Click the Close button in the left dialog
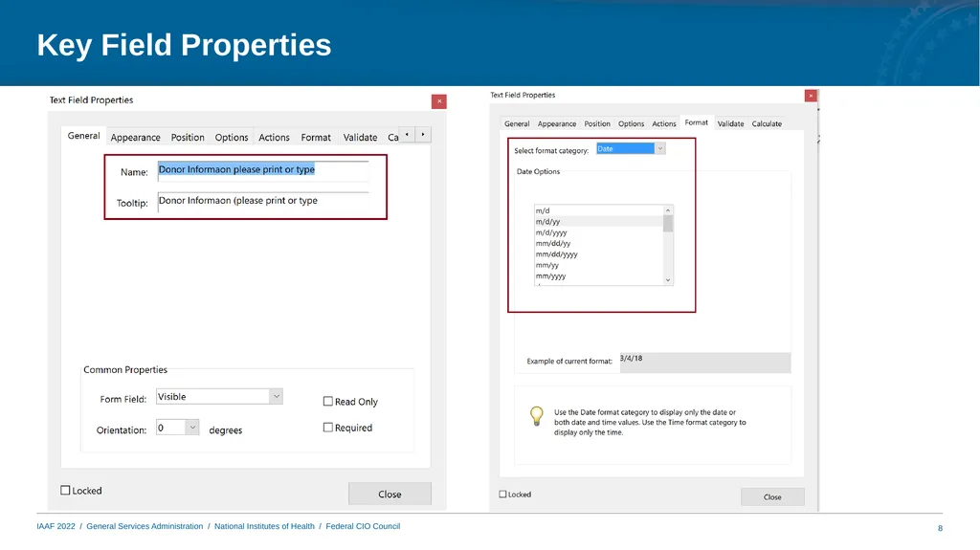980x550 pixels. click(x=390, y=494)
